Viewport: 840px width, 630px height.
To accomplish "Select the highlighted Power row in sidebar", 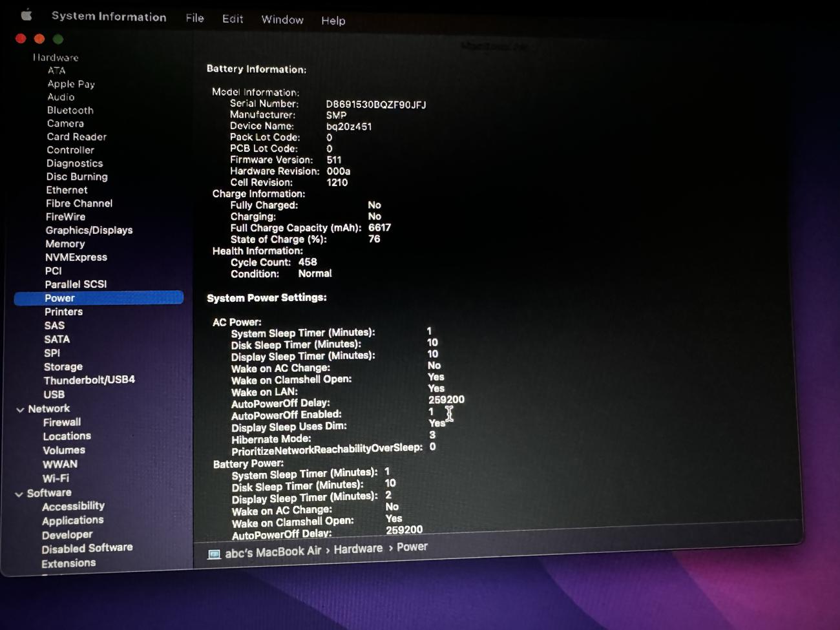I will (99, 298).
